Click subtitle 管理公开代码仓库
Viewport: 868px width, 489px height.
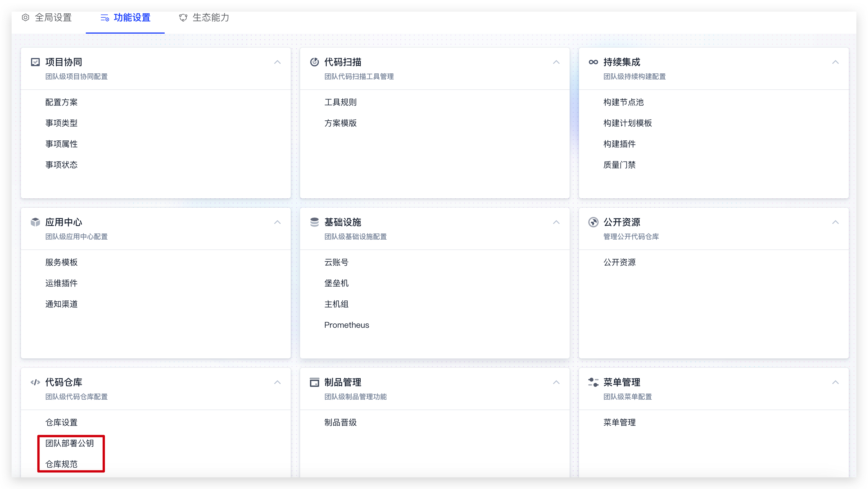coord(631,237)
